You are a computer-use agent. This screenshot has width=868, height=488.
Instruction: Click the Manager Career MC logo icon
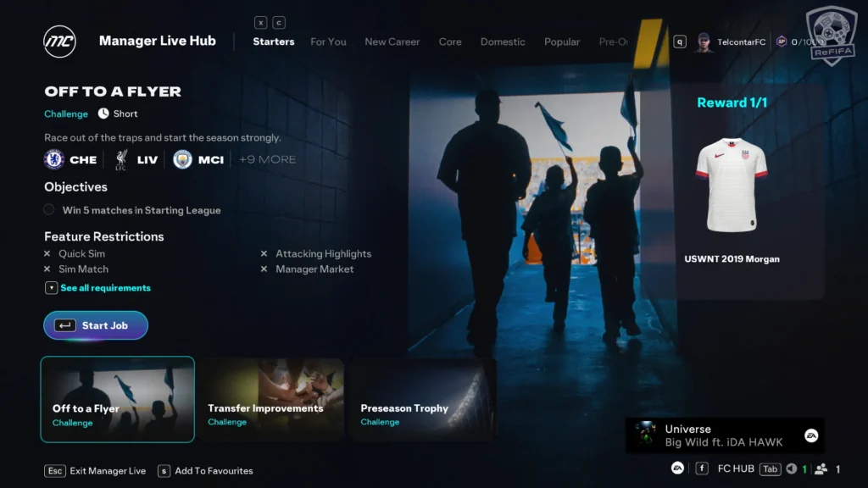[59, 42]
